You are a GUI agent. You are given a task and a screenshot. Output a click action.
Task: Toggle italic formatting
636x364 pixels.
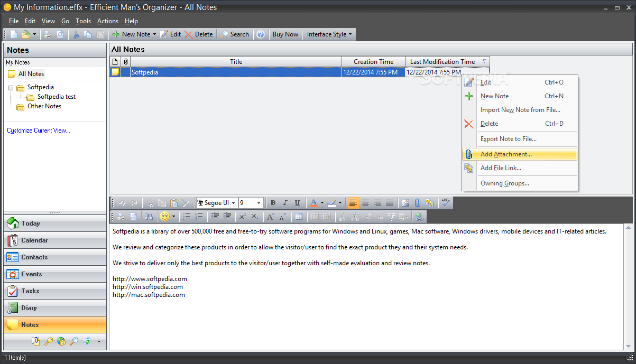pyautogui.click(x=285, y=203)
